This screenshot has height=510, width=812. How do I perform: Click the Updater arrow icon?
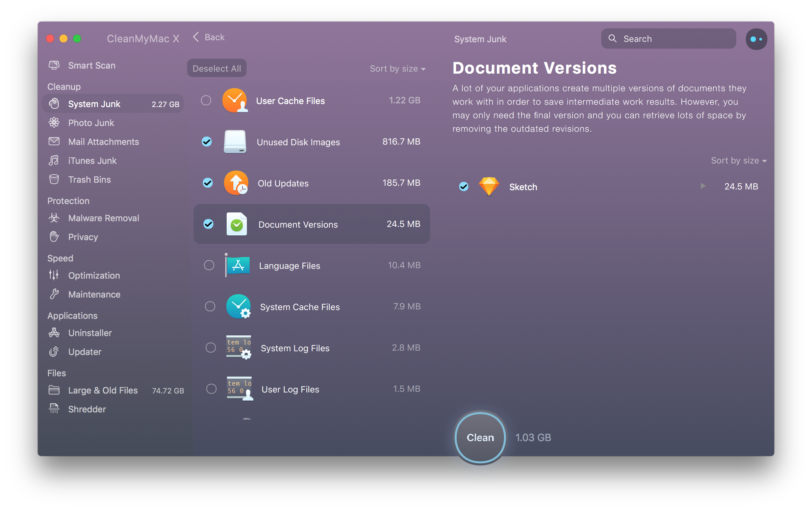tap(54, 352)
